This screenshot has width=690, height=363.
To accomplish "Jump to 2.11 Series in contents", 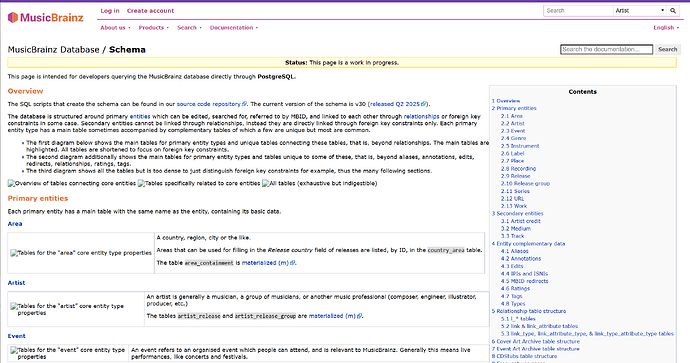I will click(x=515, y=191).
